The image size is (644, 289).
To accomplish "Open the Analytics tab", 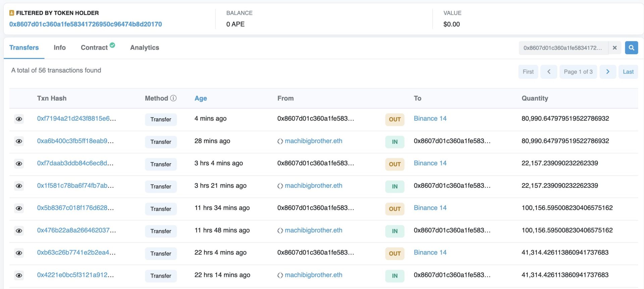I will (145, 48).
